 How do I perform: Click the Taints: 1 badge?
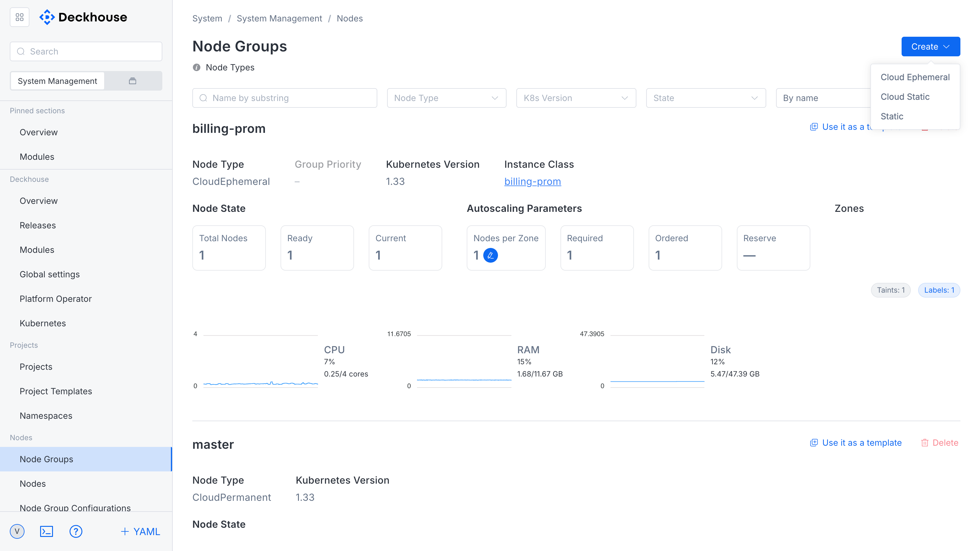891,290
